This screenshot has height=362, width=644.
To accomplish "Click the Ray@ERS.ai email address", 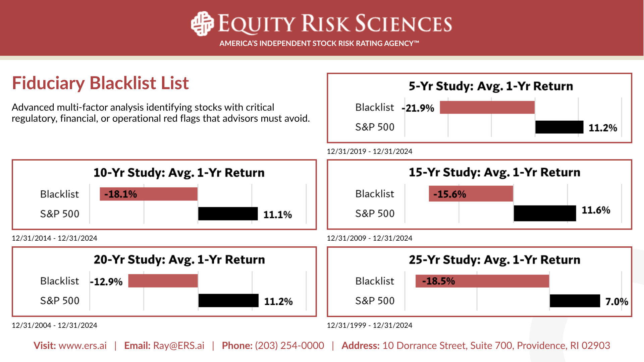I will click(178, 346).
